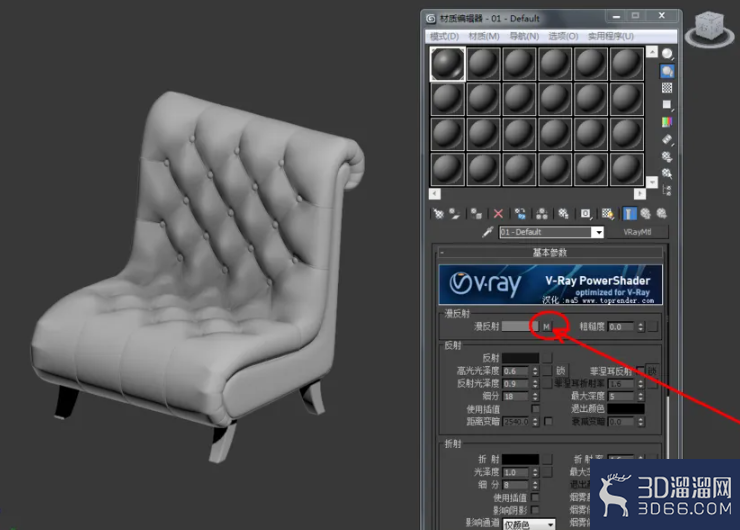This screenshot has width=740, height=530.
Task: Click the Sample UV Tiling icon
Action: (667, 105)
